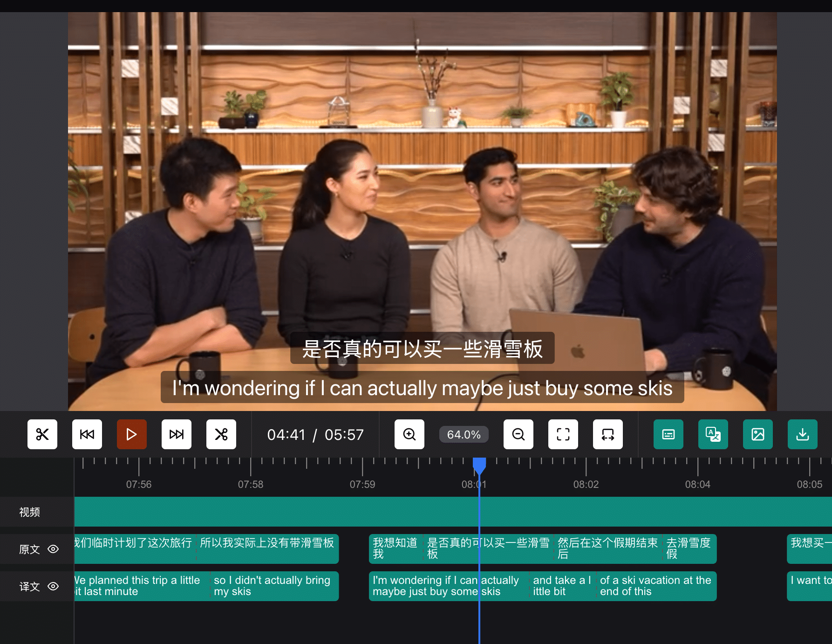Open the 64.0% zoom level selector

(464, 434)
